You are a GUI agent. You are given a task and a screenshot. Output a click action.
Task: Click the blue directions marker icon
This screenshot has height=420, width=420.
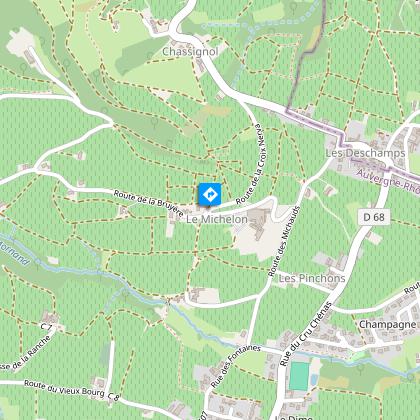210,194
